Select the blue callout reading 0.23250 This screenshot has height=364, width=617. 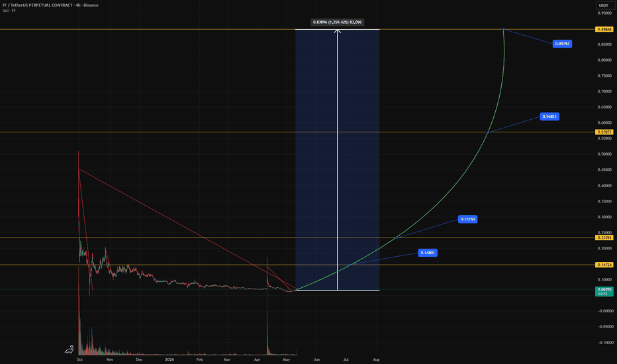pyautogui.click(x=467, y=219)
